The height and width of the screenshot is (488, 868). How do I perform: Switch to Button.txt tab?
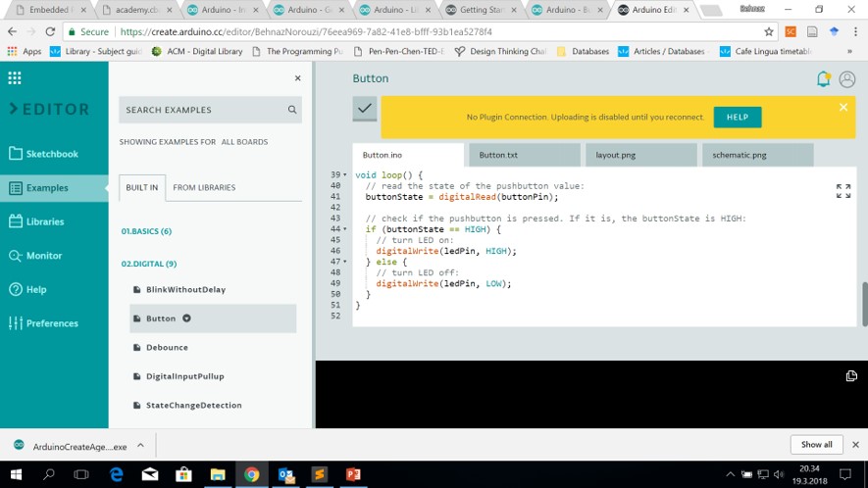coord(525,155)
